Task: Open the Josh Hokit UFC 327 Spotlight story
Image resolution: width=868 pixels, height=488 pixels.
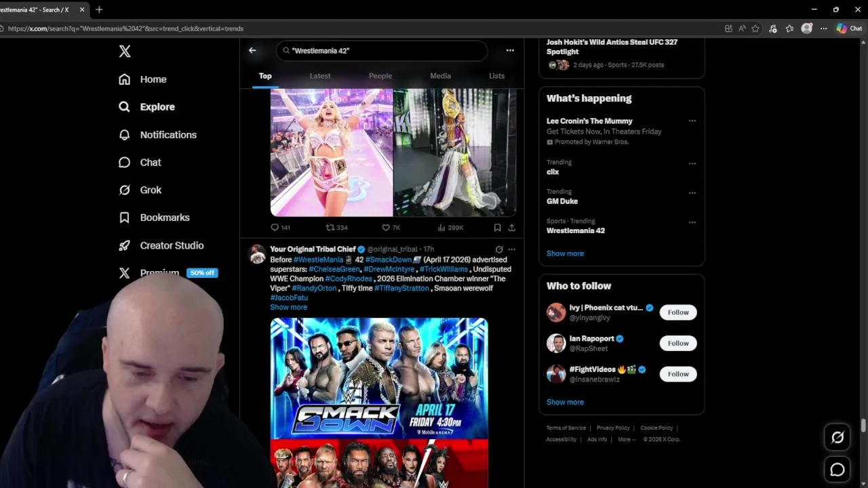Action: point(612,47)
